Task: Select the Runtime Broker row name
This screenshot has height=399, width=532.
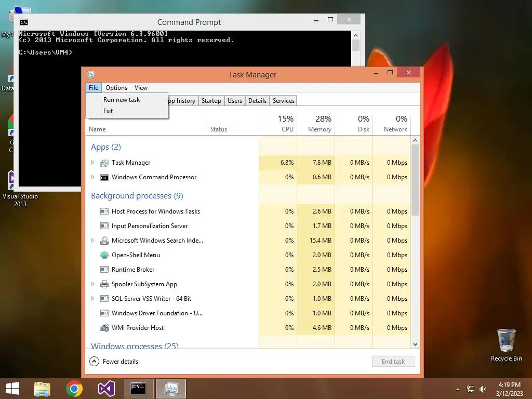Action: point(133,270)
